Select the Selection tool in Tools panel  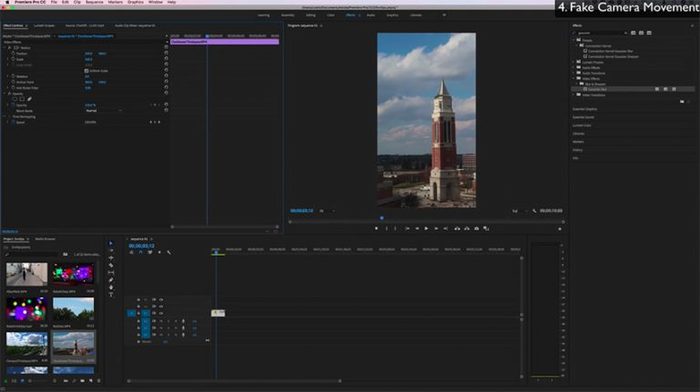[111, 243]
